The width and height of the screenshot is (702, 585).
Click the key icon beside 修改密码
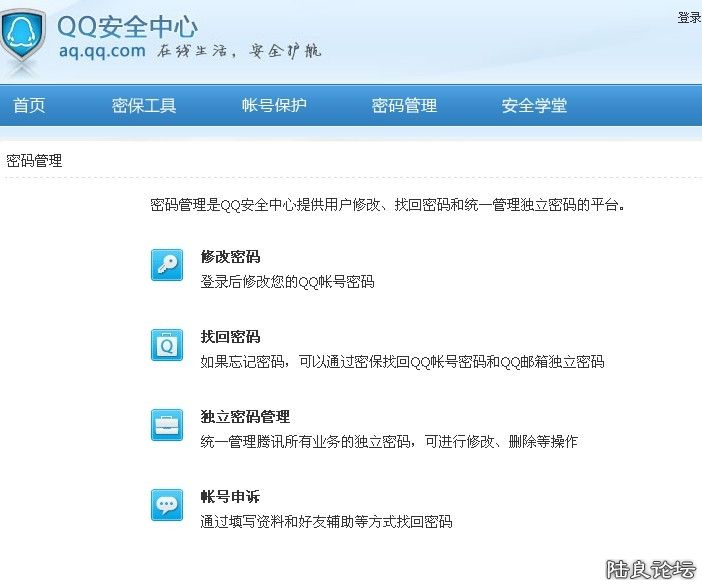click(x=167, y=265)
